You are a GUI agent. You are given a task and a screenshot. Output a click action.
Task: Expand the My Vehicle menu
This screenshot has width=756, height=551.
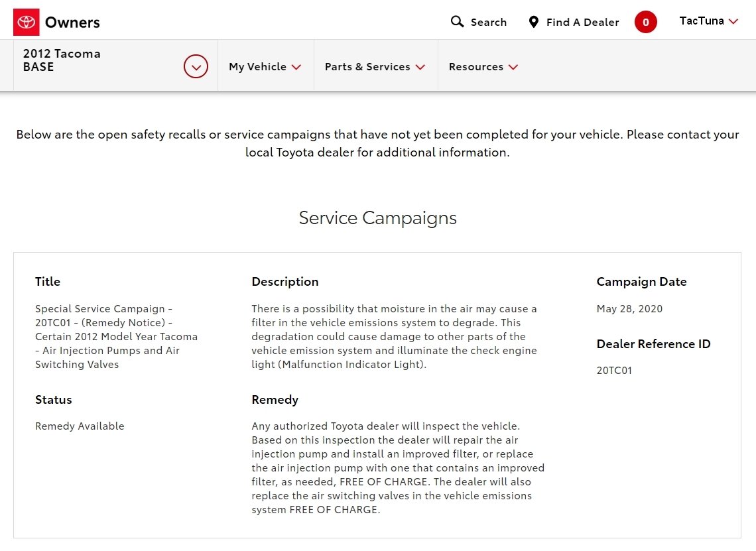pyautogui.click(x=265, y=66)
